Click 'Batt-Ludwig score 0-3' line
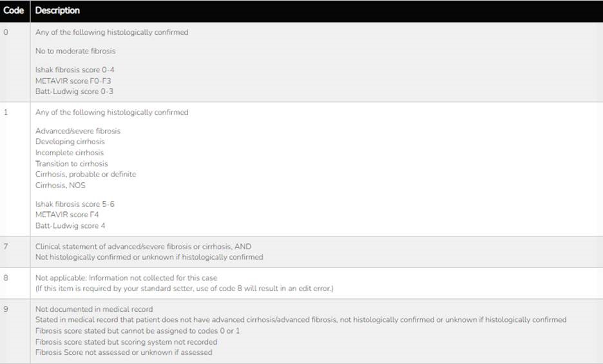This screenshot has height=364, width=603. (x=74, y=91)
